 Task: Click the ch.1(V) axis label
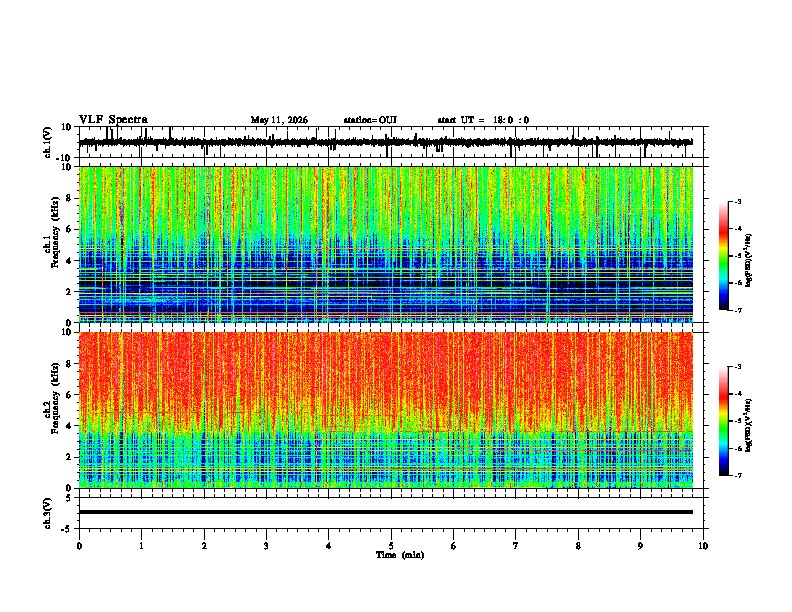[x=48, y=142]
